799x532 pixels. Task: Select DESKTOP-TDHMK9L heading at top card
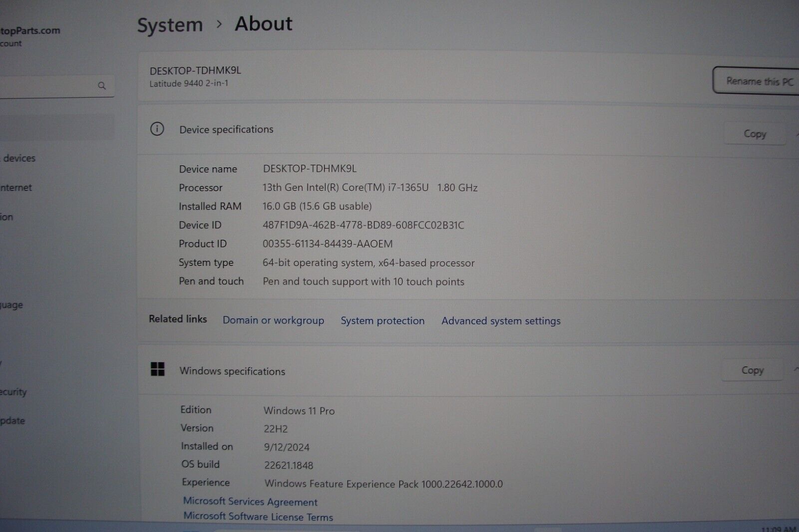pyautogui.click(x=195, y=70)
